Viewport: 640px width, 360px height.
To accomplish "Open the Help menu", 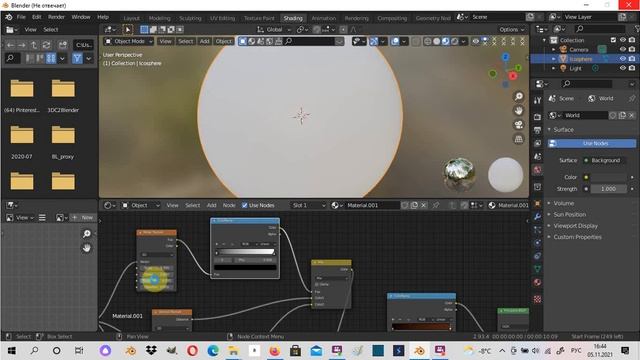I will click(103, 17).
